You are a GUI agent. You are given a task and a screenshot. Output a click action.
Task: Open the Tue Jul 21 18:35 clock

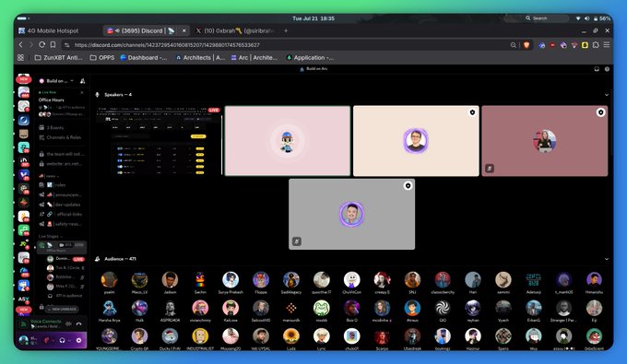click(313, 18)
